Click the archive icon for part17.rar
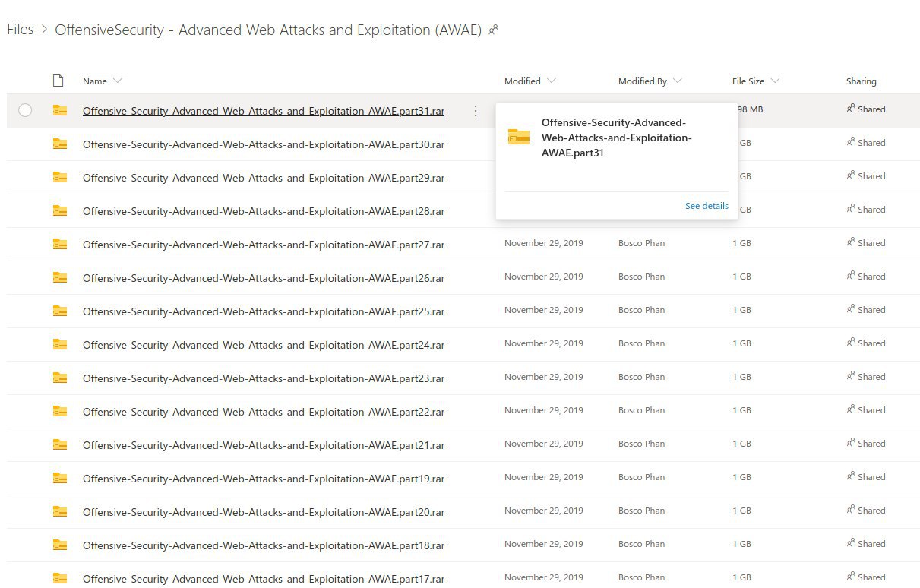 [x=60, y=578]
